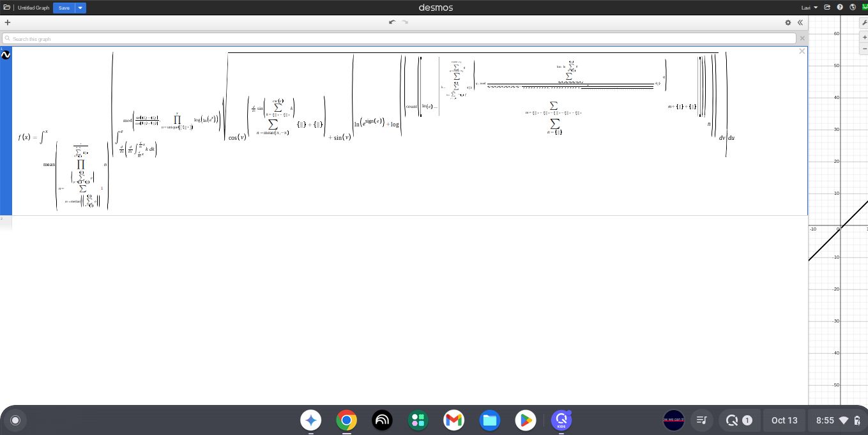Hide the expression list panel

(800, 22)
